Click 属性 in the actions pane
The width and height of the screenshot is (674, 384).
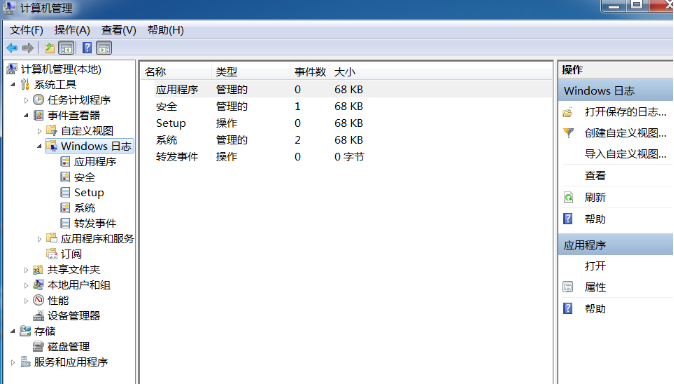point(595,287)
